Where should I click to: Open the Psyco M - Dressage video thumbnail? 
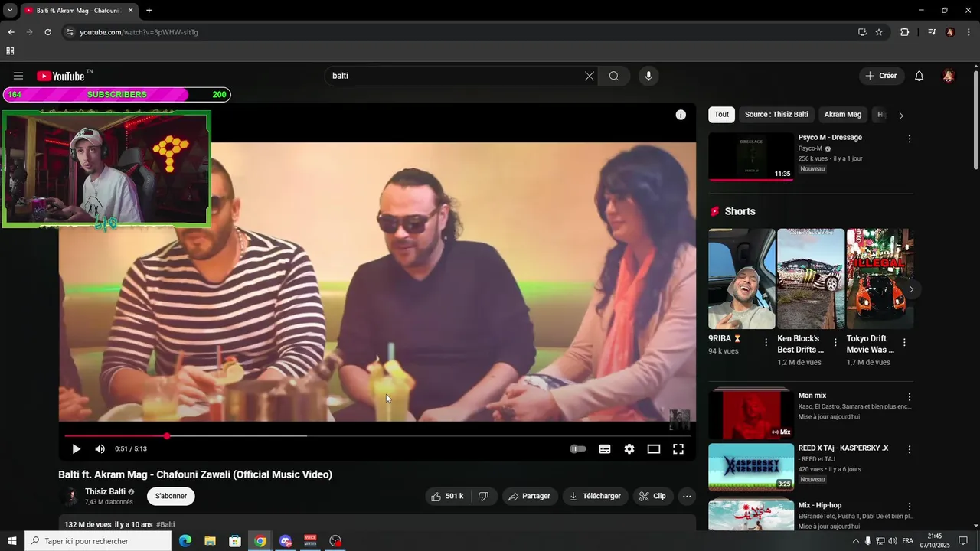pos(751,157)
